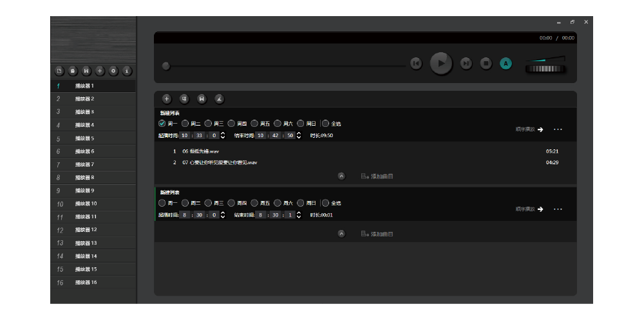Screen dimensions: 644x322
Task: Stop playback with the square stop button
Action: 486,63
